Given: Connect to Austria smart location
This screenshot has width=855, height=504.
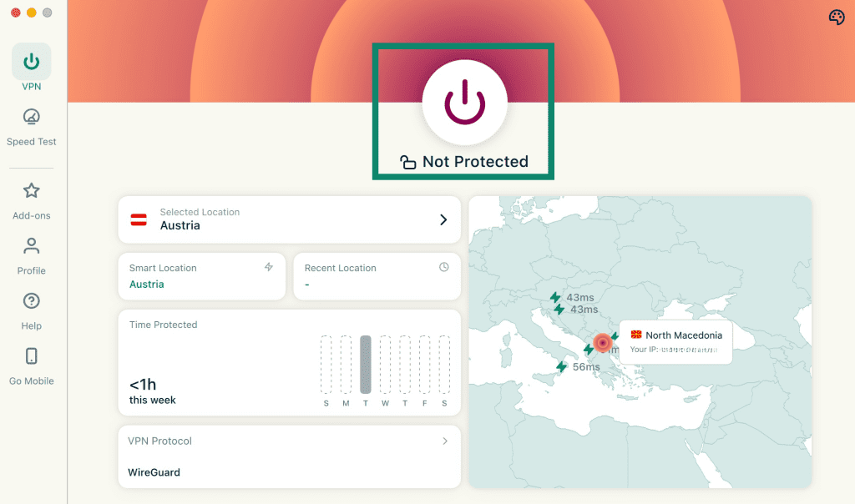Looking at the screenshot, I should click(202, 276).
